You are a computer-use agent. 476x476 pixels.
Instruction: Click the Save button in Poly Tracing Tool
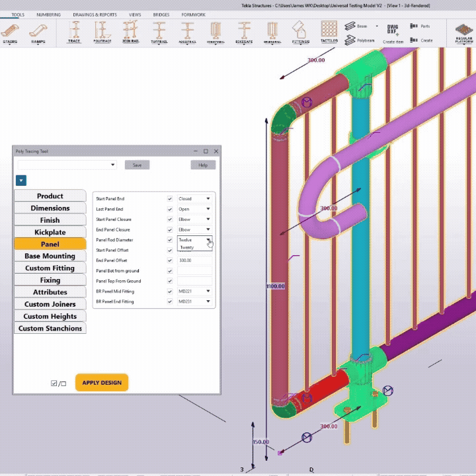137,165
